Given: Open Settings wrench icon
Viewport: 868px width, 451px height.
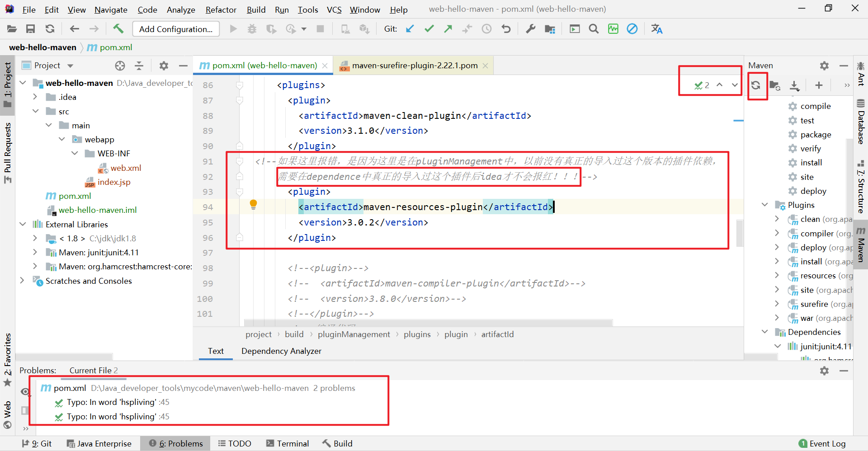Looking at the screenshot, I should coord(530,29).
